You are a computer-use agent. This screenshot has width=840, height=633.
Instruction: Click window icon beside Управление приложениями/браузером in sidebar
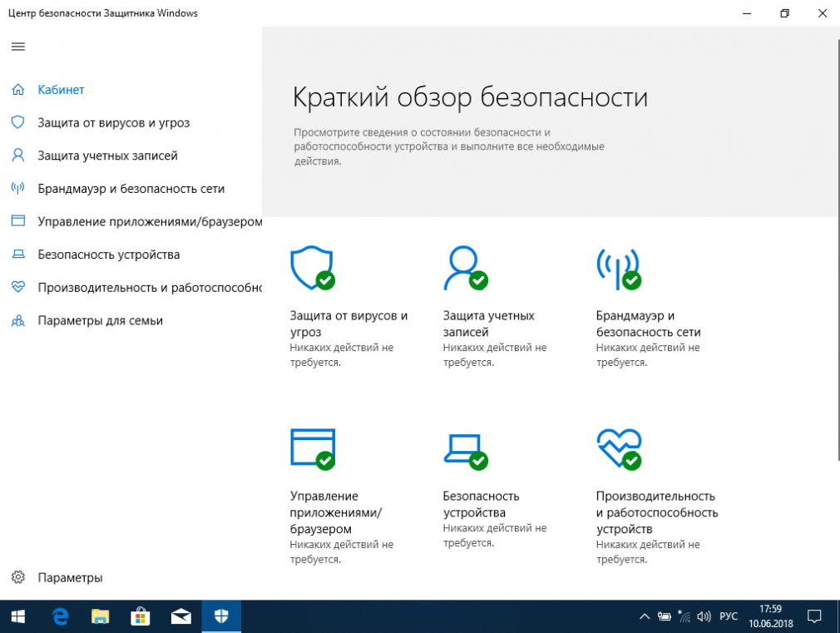[18, 220]
